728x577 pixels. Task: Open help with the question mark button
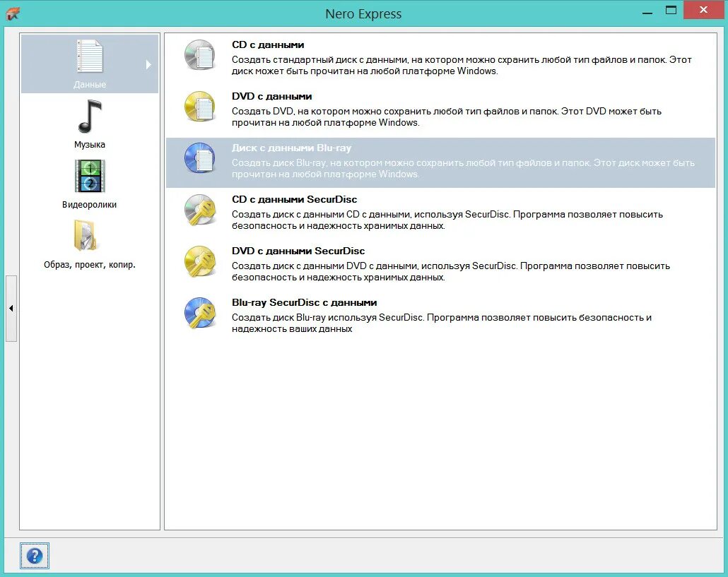[35, 556]
